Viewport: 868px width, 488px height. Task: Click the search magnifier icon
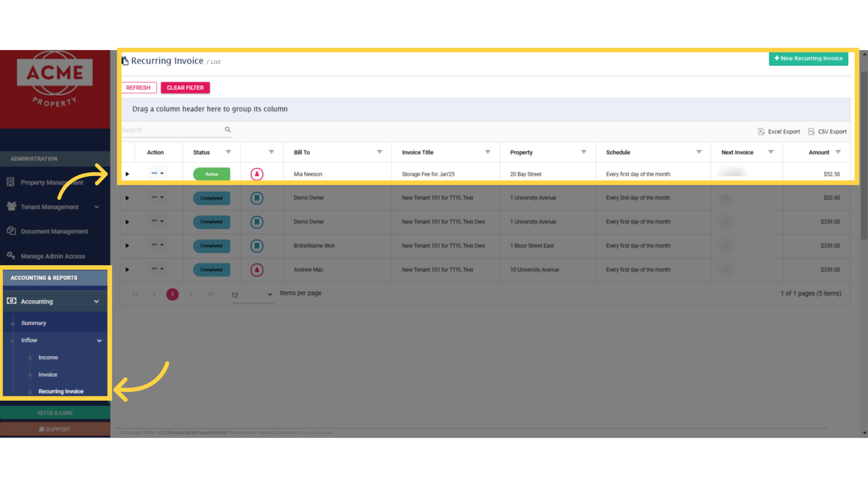pos(228,130)
